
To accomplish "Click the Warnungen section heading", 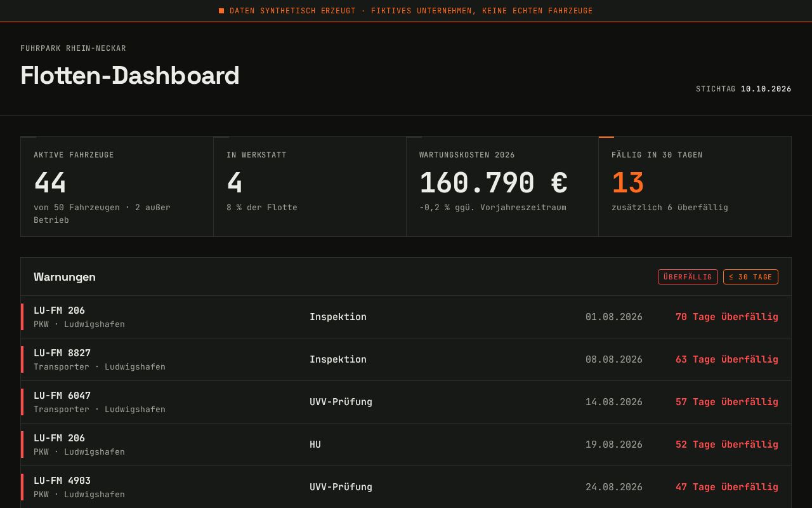I will pyautogui.click(x=65, y=277).
